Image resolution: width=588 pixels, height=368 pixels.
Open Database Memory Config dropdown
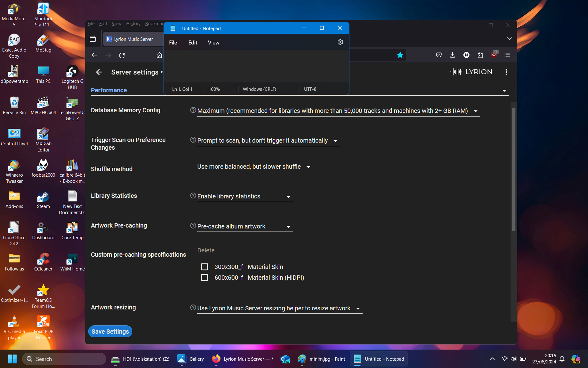(338, 111)
